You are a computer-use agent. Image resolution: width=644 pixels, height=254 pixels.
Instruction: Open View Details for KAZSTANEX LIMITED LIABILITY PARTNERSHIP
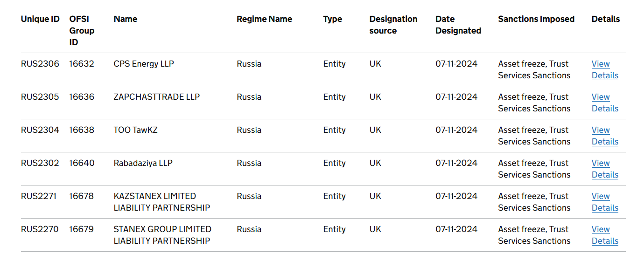[x=605, y=202]
